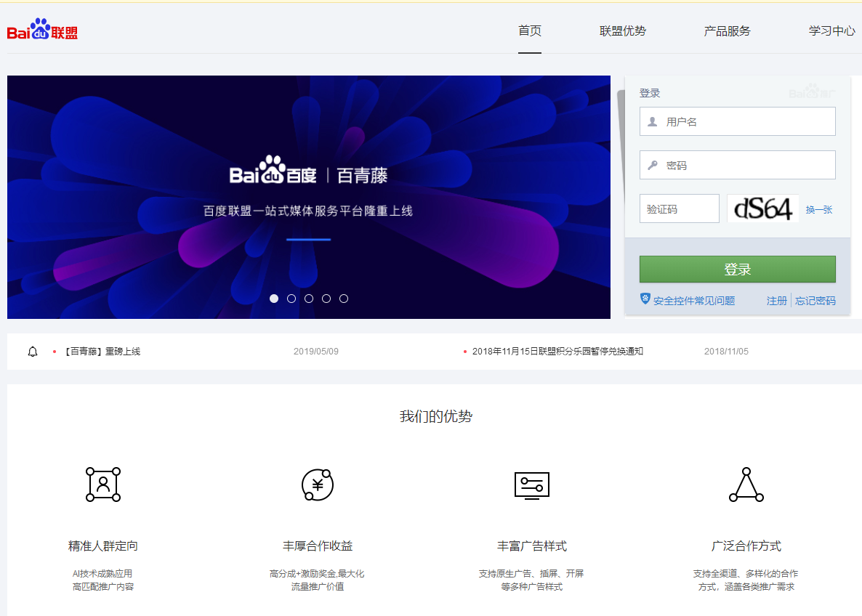Click the 丰厚合作收益 yen coin icon
The height and width of the screenshot is (616, 862).
(x=318, y=485)
